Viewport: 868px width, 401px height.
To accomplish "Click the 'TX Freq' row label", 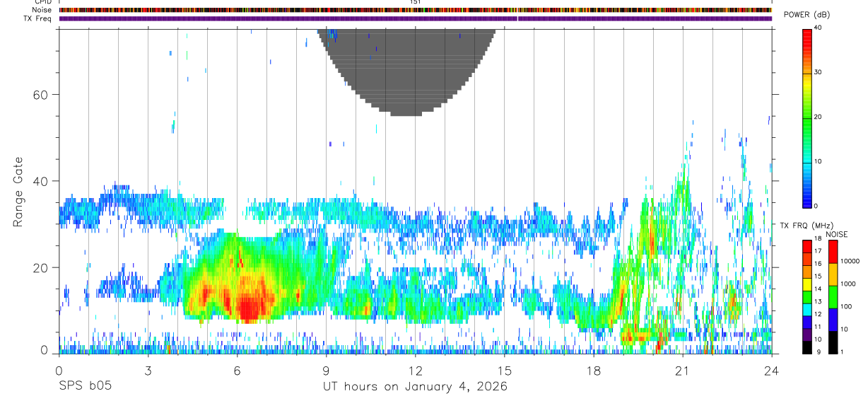I will click(x=37, y=18).
